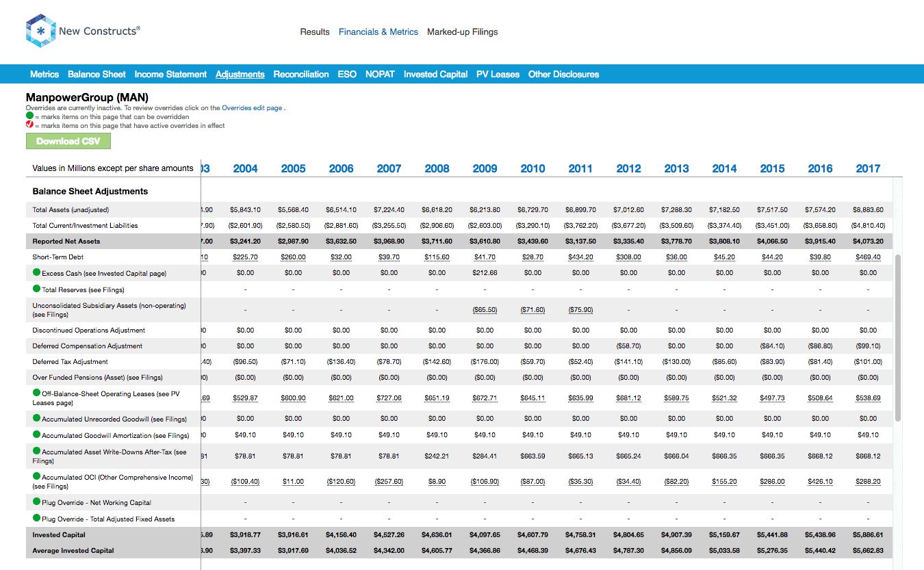The height and width of the screenshot is (570, 924).
Task: Open the Income Statement page
Action: (x=170, y=75)
